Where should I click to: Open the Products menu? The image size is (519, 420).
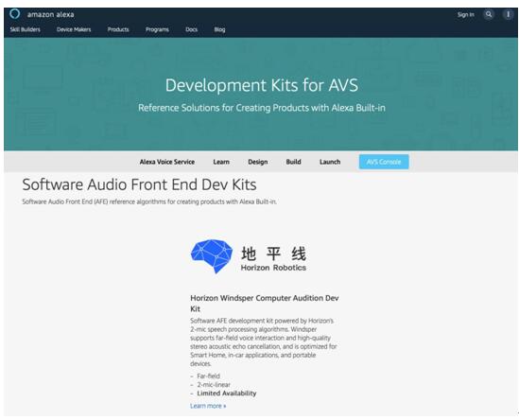tap(118, 29)
